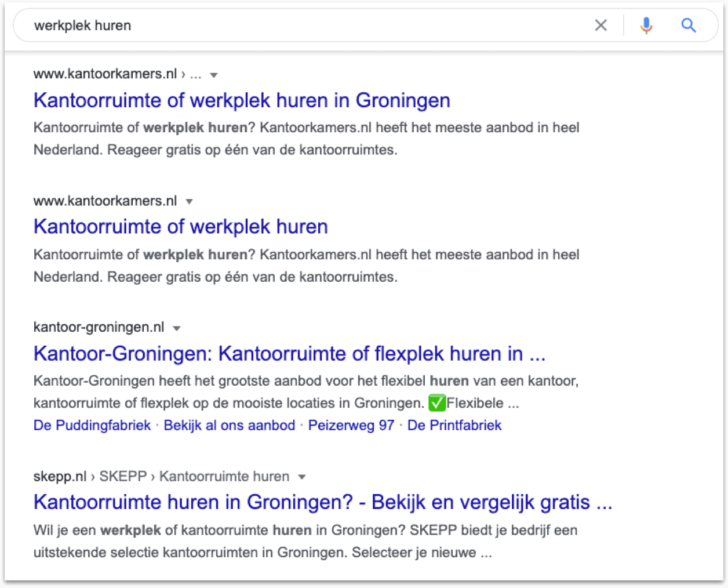Open dropdown arrow beside kantoor-groningen.nl
Image resolution: width=728 pixels, height=588 pixels.
(177, 328)
